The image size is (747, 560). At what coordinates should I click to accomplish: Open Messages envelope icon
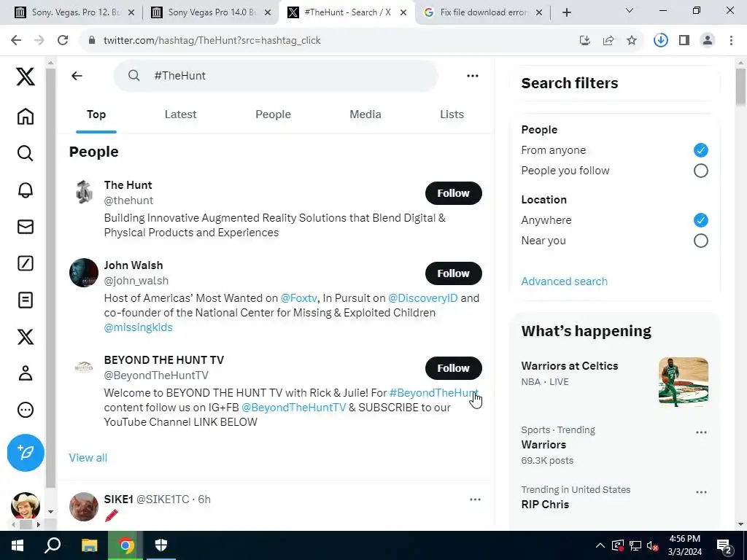[x=26, y=227]
